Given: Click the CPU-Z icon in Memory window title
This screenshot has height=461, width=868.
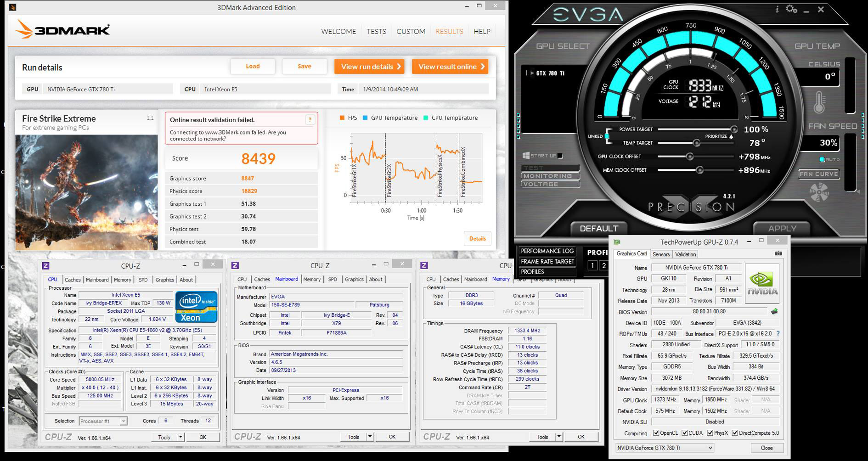Looking at the screenshot, I should pyautogui.click(x=424, y=265).
